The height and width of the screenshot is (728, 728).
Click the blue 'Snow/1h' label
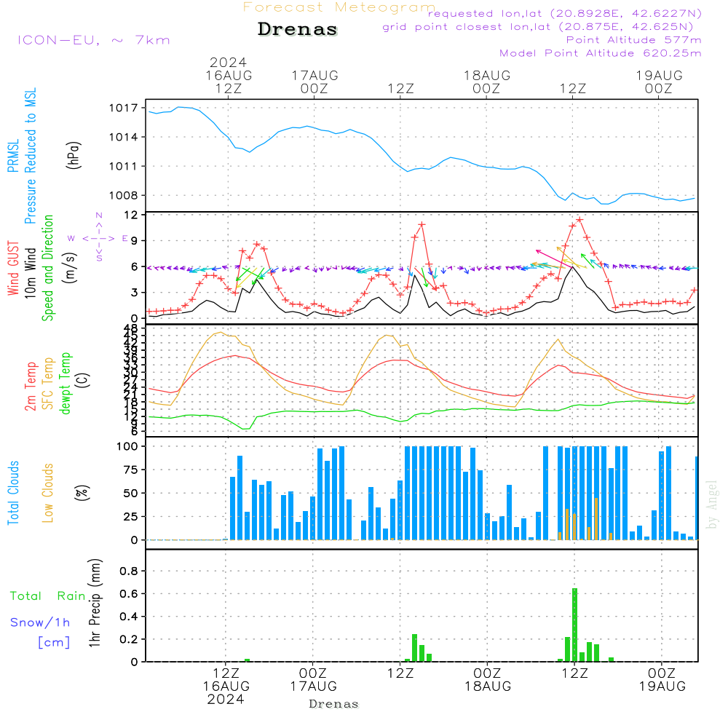click(40, 622)
